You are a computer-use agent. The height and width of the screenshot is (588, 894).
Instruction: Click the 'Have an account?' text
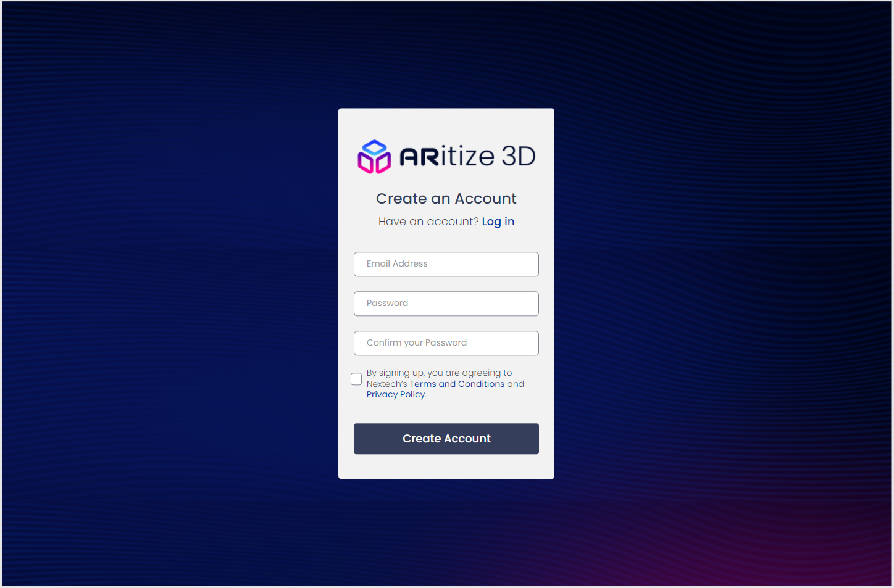click(x=428, y=222)
